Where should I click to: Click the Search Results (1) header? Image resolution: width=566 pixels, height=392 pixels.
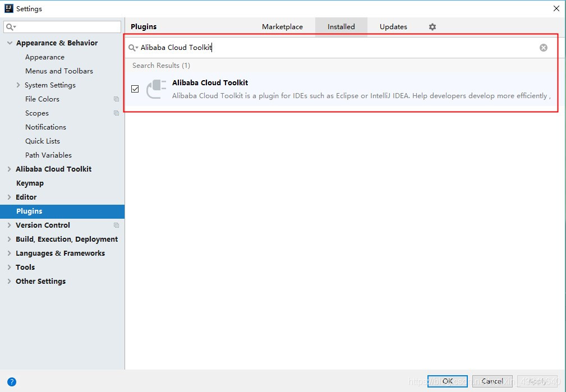(161, 65)
